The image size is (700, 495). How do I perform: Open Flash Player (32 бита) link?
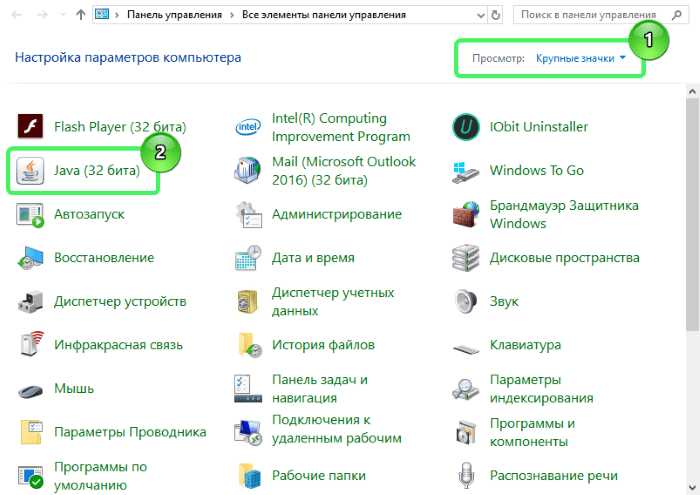coord(120,127)
